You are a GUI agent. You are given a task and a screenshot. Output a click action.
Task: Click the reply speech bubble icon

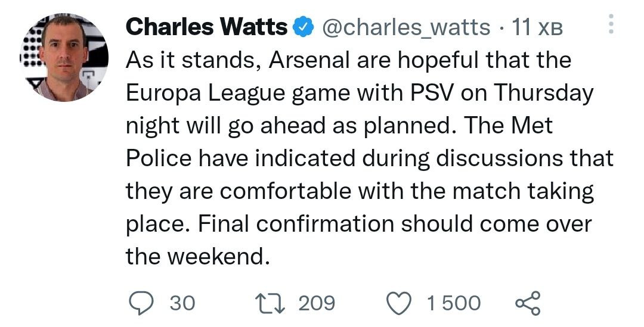pyautogui.click(x=141, y=303)
